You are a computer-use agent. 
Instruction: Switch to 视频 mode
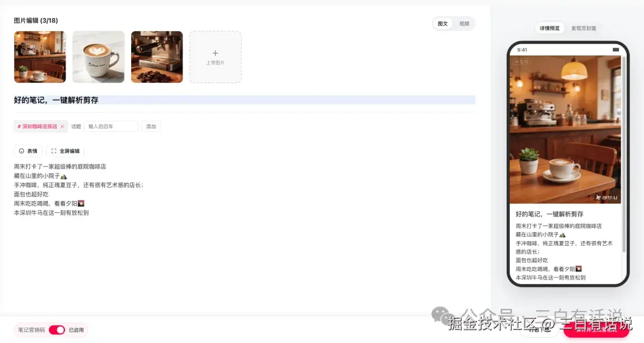click(464, 24)
